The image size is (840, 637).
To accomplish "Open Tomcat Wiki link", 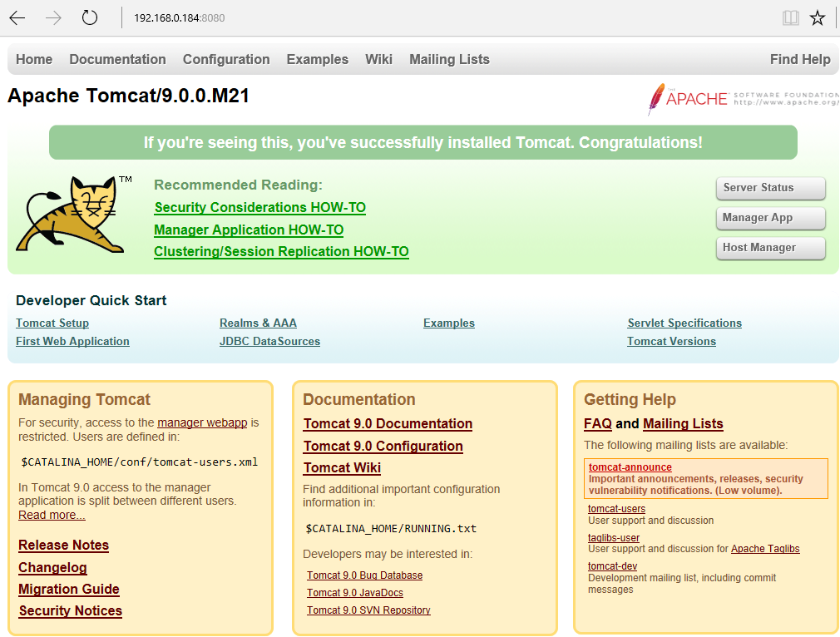I will (x=342, y=467).
